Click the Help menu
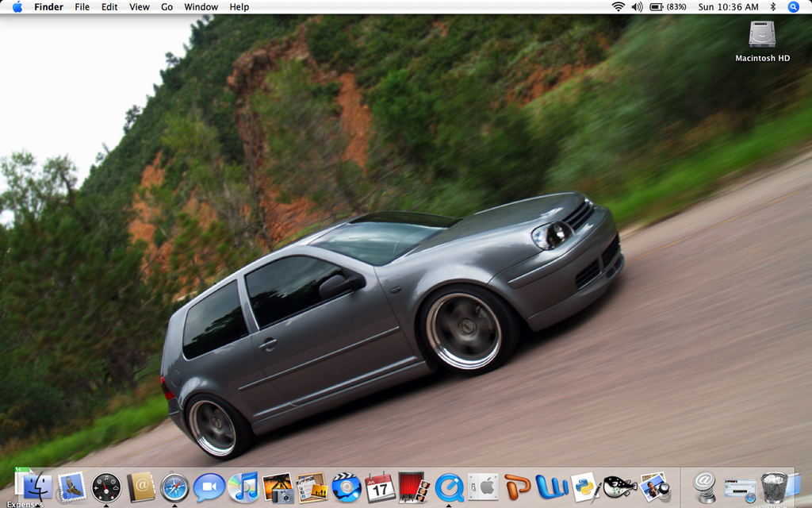Image resolution: width=812 pixels, height=508 pixels. pos(239,7)
